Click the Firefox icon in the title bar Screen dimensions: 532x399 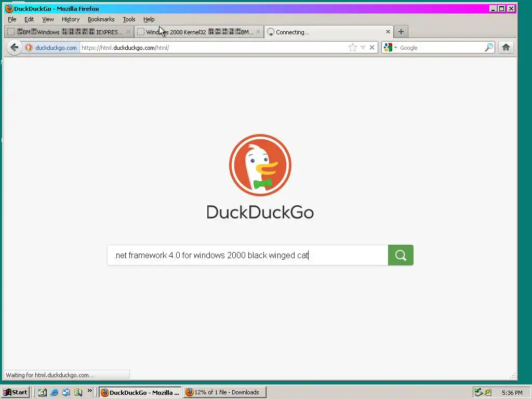(x=9, y=8)
